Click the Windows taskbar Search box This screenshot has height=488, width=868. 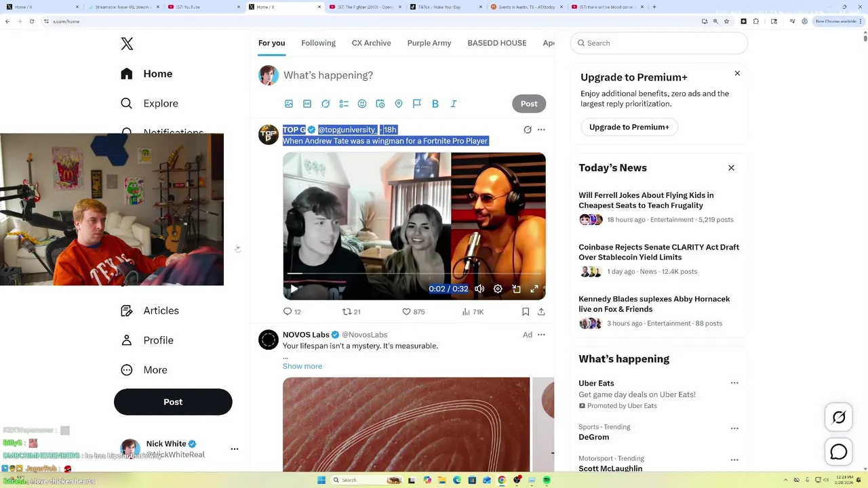click(366, 480)
